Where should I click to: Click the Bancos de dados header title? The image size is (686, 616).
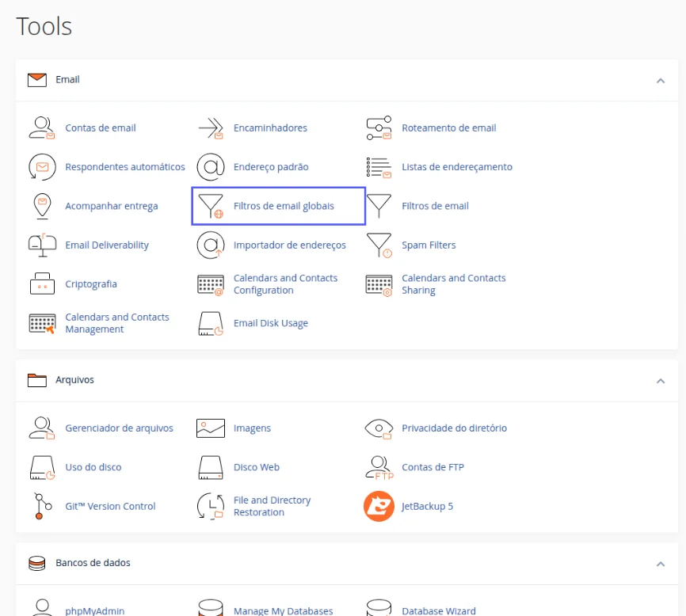[93, 563]
